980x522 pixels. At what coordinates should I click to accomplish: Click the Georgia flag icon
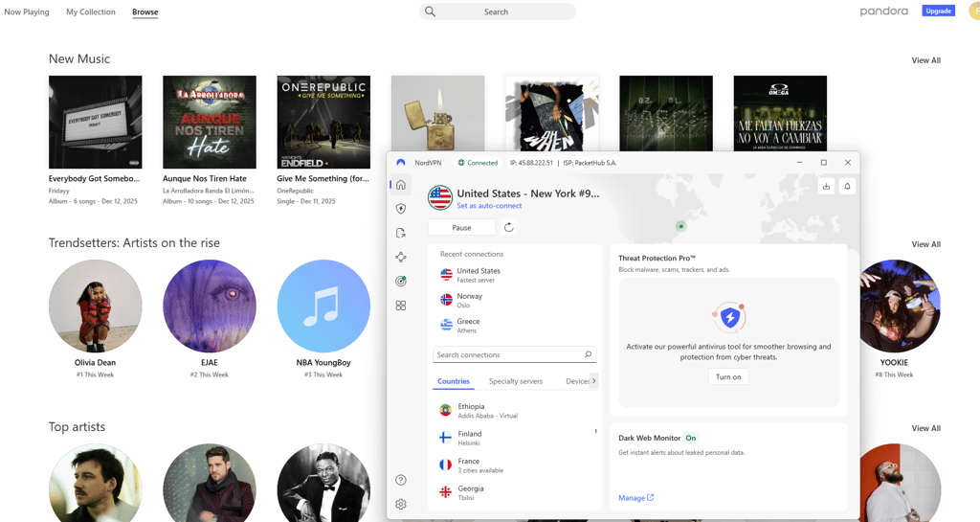pos(446,492)
